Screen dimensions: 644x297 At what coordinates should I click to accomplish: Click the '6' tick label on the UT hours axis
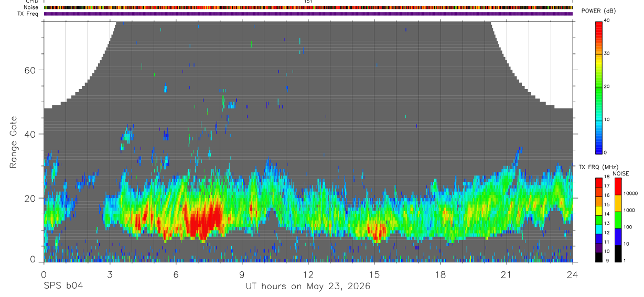click(x=176, y=274)
